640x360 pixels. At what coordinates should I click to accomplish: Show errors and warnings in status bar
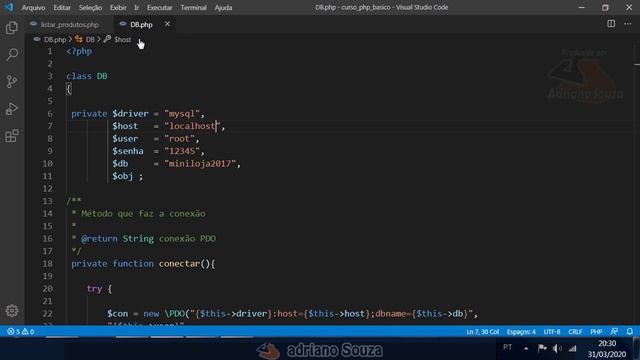tap(20, 331)
